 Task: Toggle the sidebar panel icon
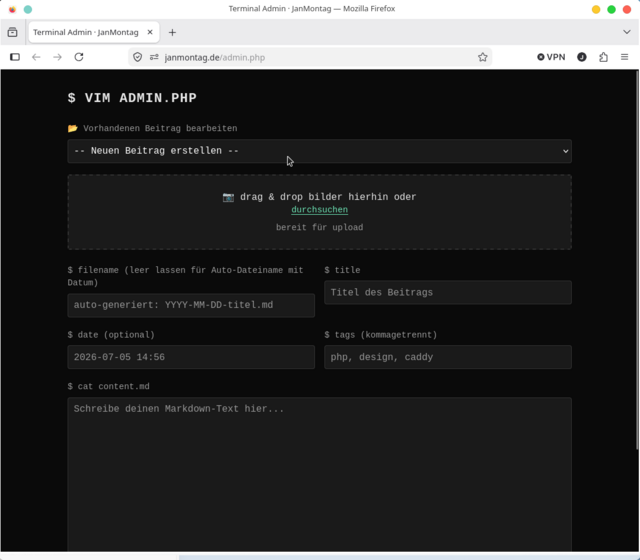[15, 57]
